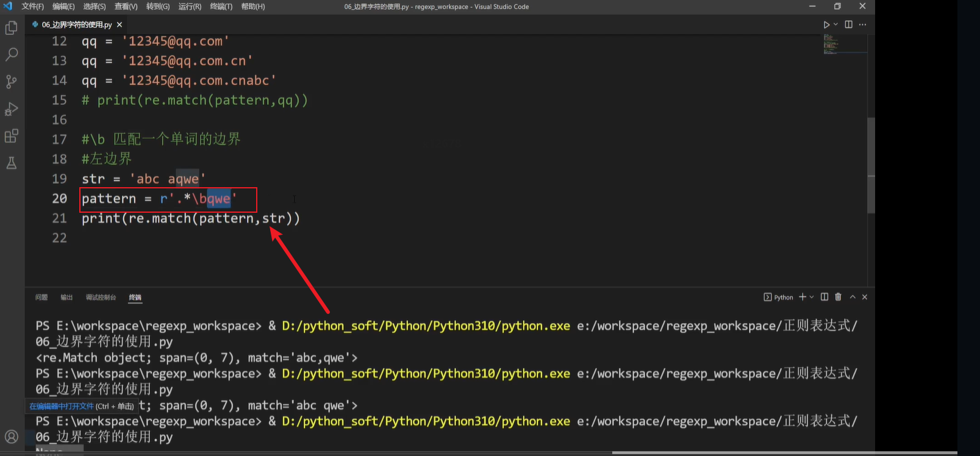Click line number 20 in gutter
Screen dimensions: 980x456
click(x=59, y=198)
